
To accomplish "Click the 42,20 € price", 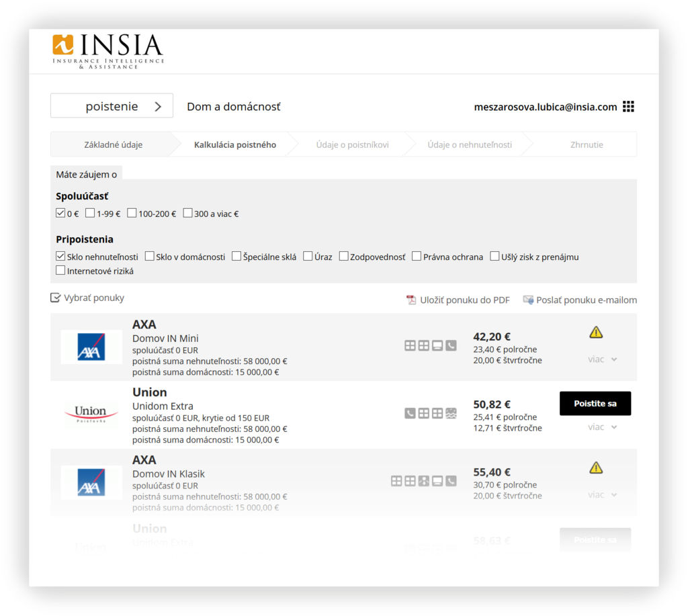I will click(492, 337).
